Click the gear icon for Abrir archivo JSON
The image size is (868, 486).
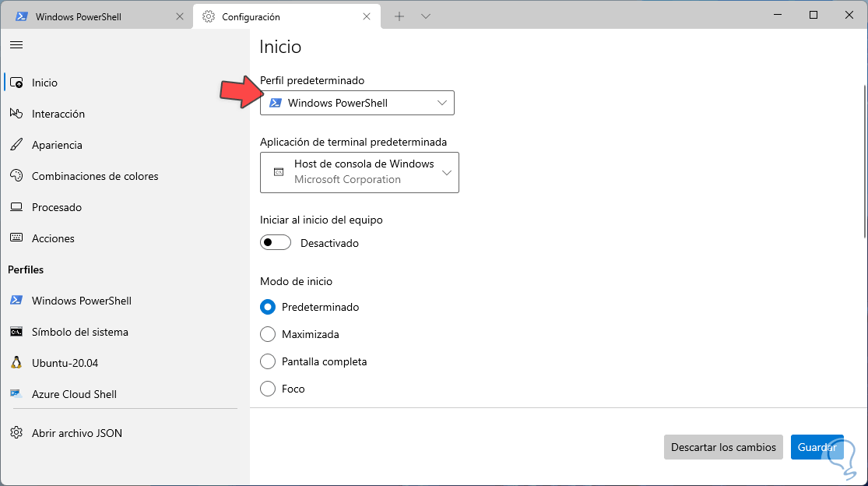16,433
